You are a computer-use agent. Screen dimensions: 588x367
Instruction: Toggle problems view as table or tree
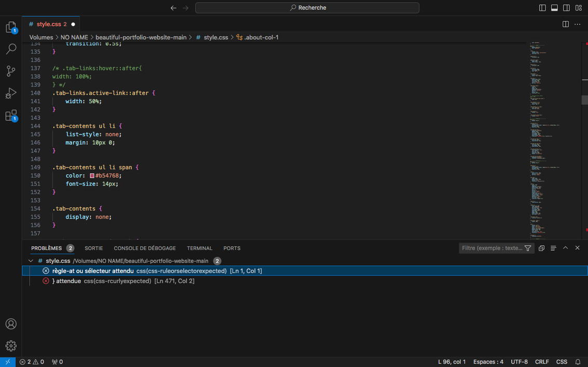[x=553, y=248]
